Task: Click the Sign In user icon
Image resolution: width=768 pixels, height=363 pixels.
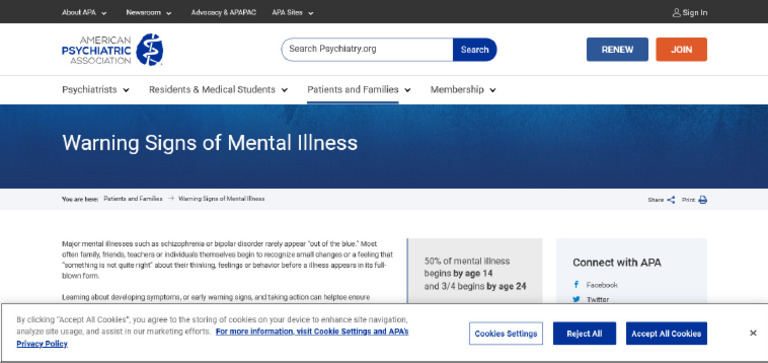Action: coord(676,13)
